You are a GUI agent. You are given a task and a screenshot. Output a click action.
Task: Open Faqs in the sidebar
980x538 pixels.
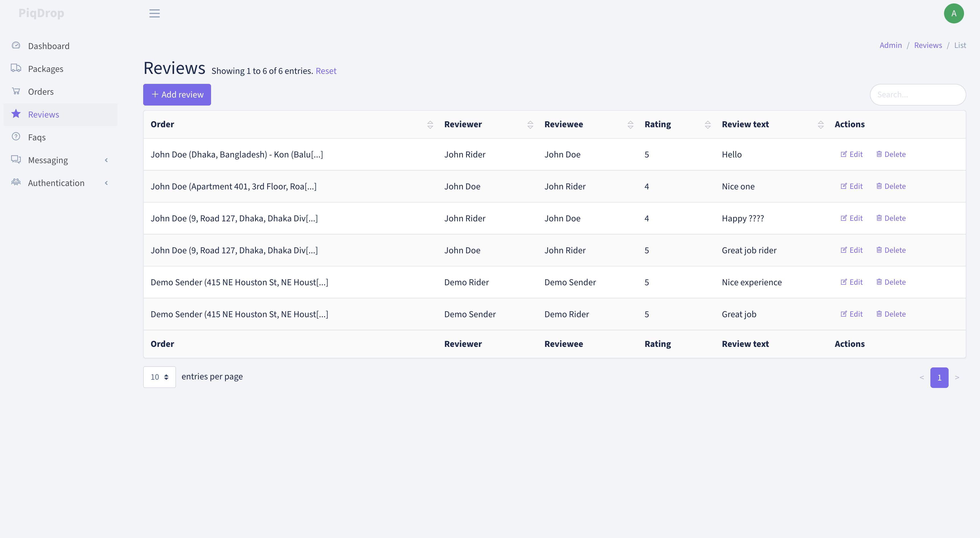pos(60,137)
